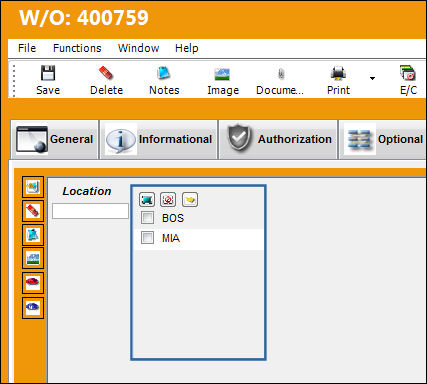Viewport: 427px width, 384px height.
Task: Click the Save floppy disk icon
Action: pyautogui.click(x=48, y=73)
